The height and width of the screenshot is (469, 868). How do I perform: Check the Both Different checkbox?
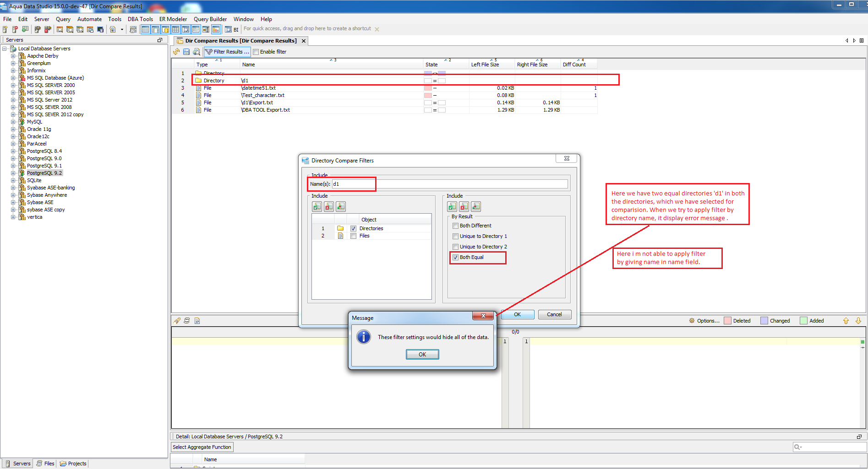point(455,226)
